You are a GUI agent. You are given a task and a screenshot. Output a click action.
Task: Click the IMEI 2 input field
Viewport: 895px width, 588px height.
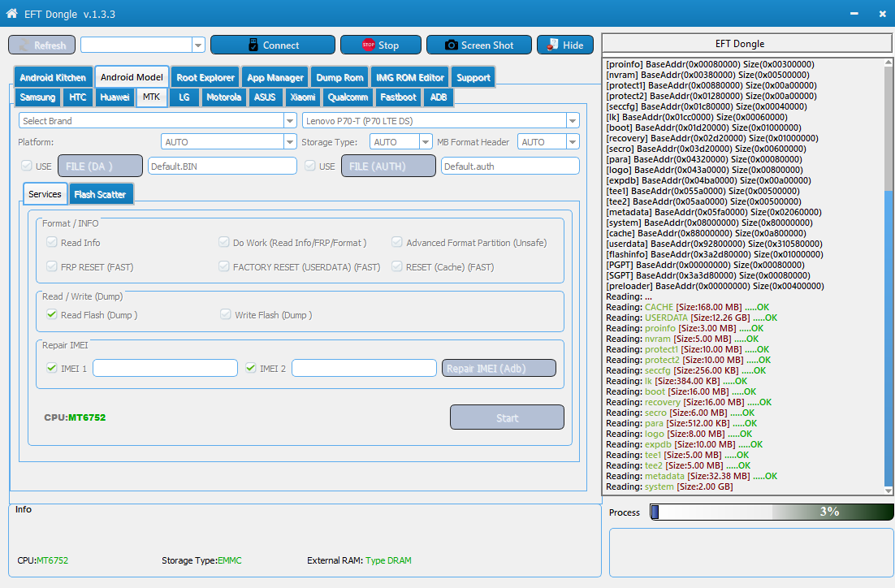[x=364, y=368]
